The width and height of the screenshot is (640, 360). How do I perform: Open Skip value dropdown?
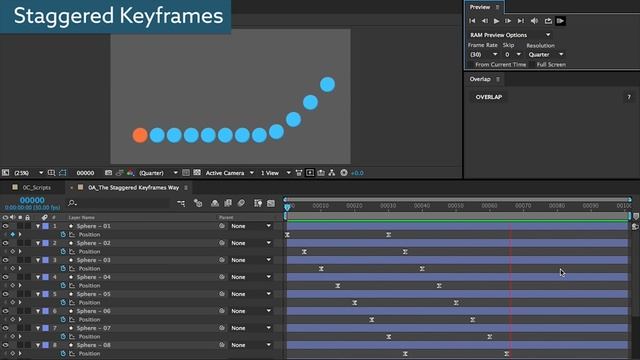(x=513, y=54)
